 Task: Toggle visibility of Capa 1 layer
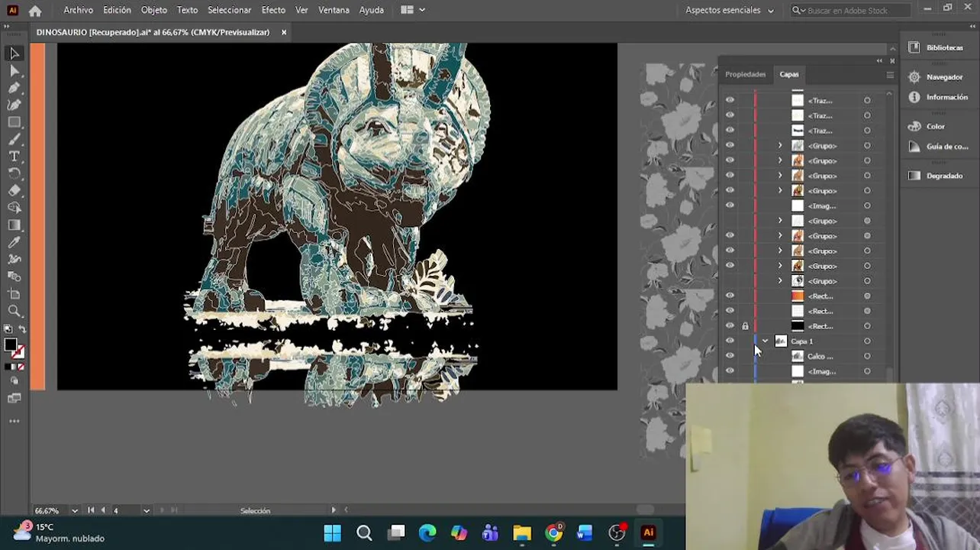[x=730, y=341]
